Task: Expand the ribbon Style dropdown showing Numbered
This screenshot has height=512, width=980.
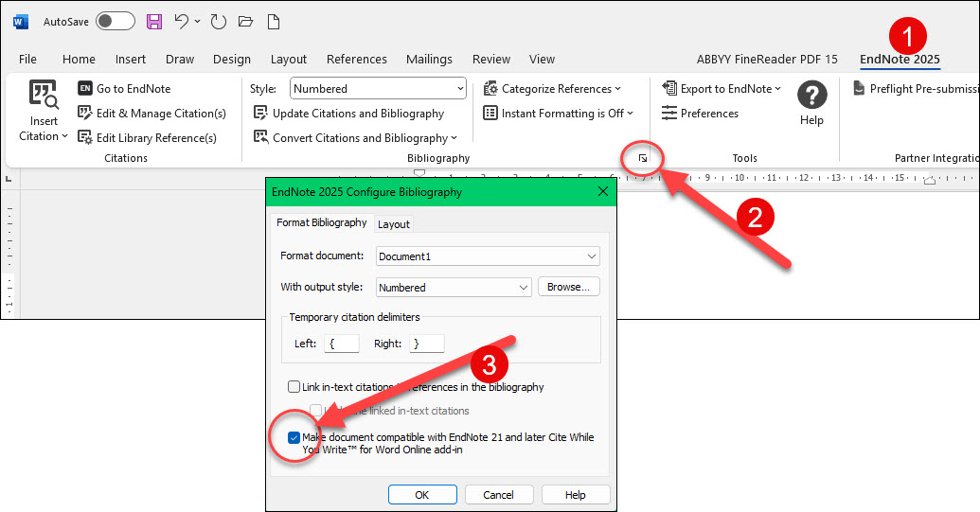Action: pos(460,89)
